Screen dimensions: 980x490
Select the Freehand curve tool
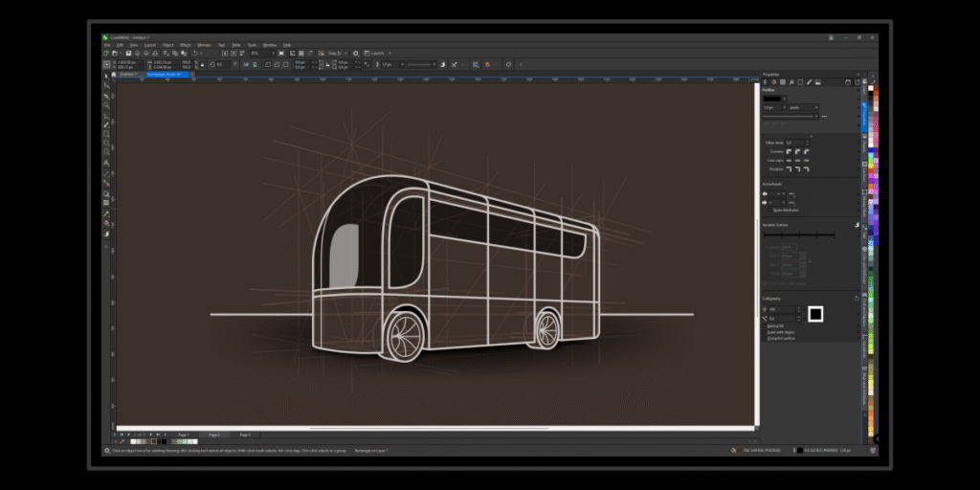[x=106, y=116]
